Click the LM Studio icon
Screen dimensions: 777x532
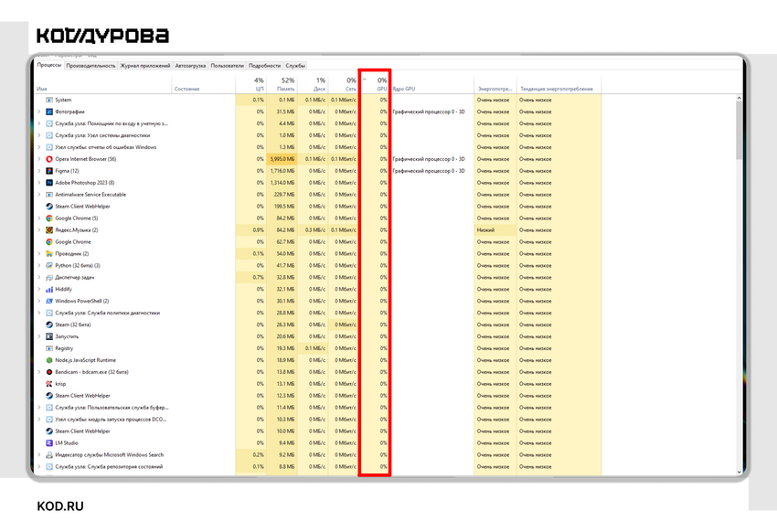point(49,443)
